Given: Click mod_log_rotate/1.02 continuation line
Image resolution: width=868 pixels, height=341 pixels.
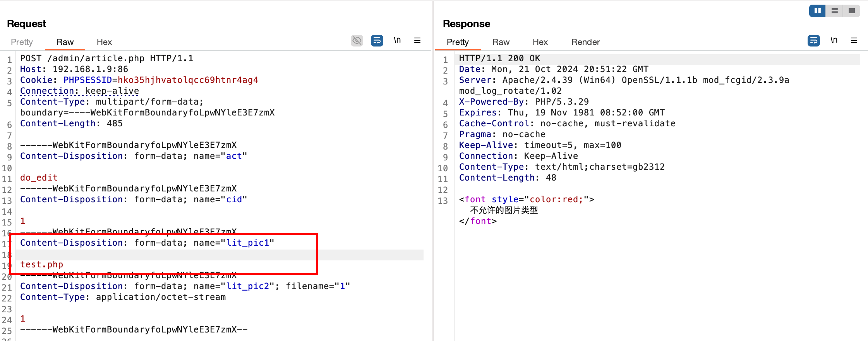Looking at the screenshot, I should (510, 91).
